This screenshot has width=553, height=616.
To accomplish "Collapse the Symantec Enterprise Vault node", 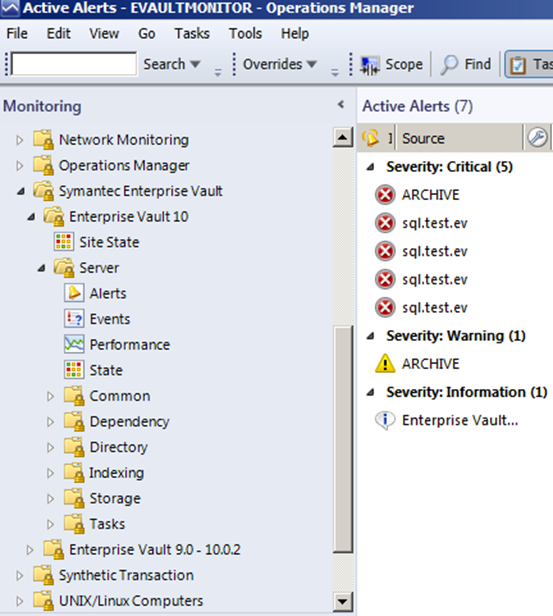I will point(21,191).
